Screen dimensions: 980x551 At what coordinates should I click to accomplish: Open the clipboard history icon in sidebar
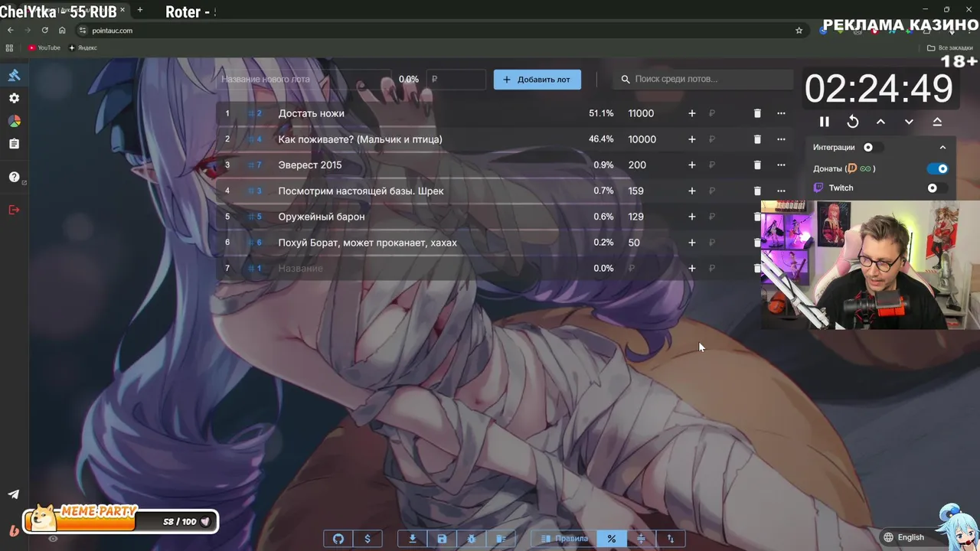tap(14, 144)
